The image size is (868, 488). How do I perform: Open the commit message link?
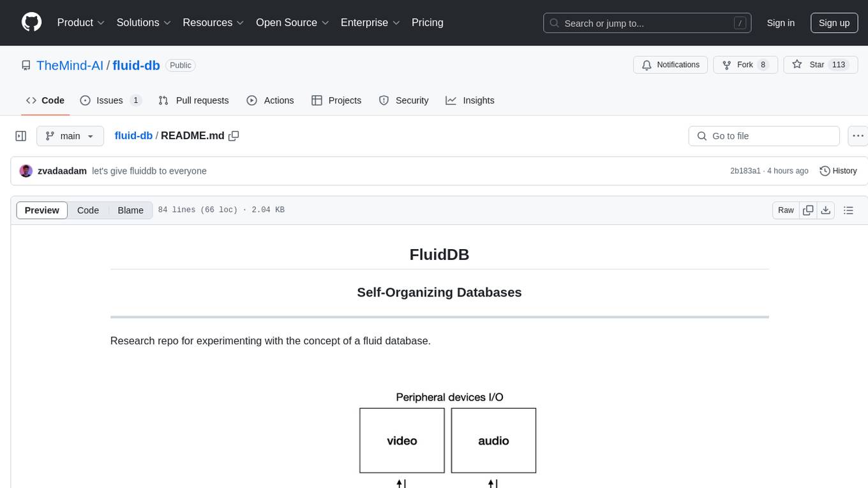click(149, 171)
